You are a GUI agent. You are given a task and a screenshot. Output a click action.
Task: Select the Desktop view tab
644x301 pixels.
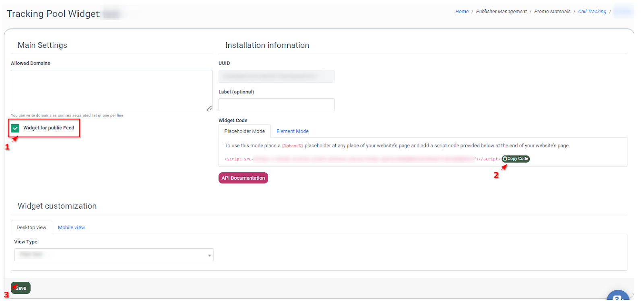pos(31,227)
